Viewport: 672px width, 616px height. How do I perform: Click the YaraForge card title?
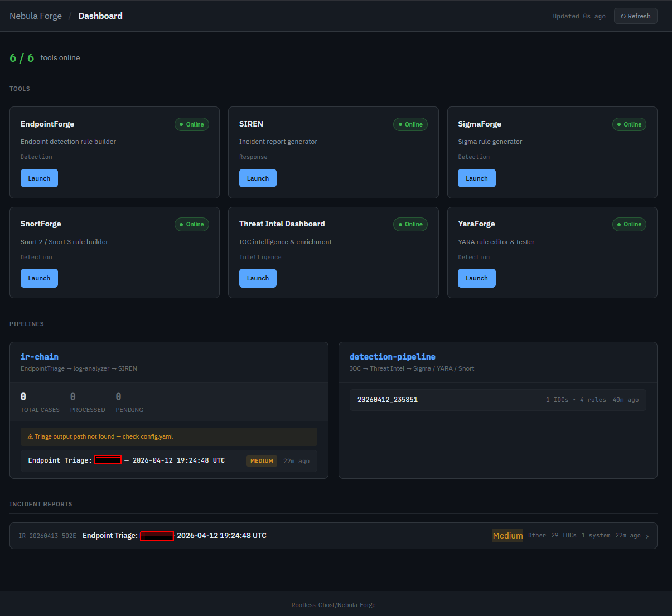click(476, 224)
